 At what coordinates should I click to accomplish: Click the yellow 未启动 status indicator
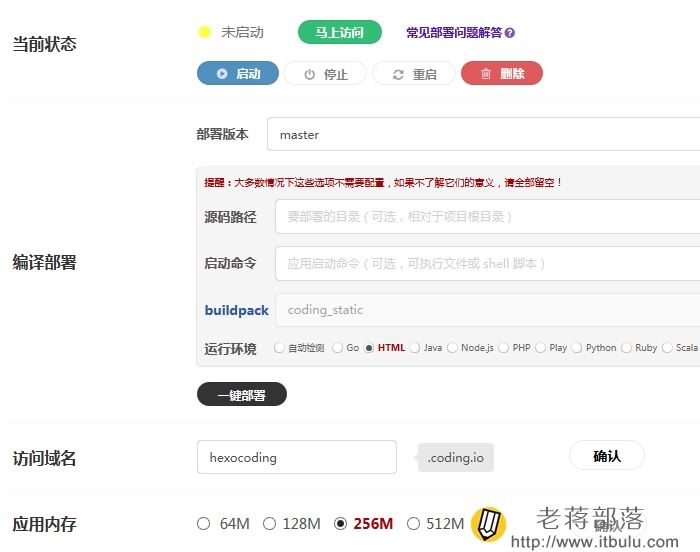click(x=204, y=32)
